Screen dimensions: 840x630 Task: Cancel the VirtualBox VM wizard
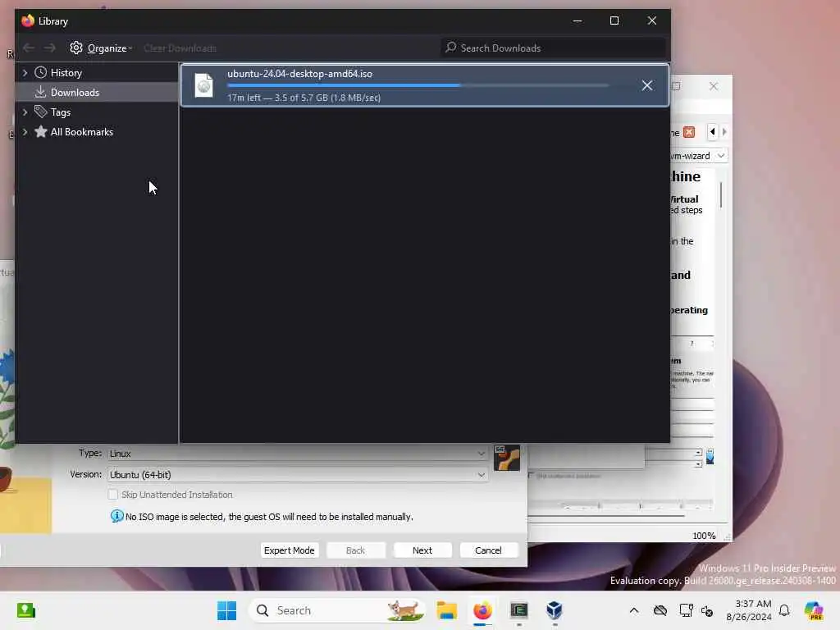(x=489, y=550)
